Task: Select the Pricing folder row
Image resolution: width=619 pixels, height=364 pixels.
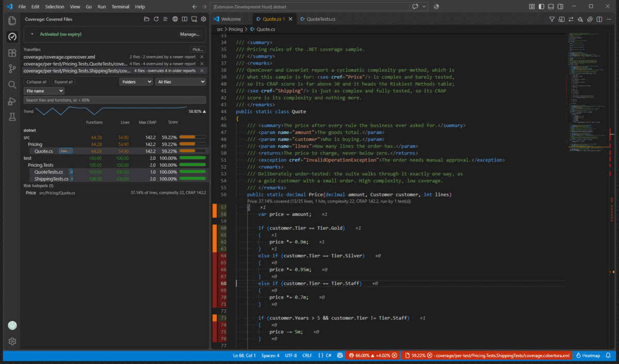Action: coord(116,144)
